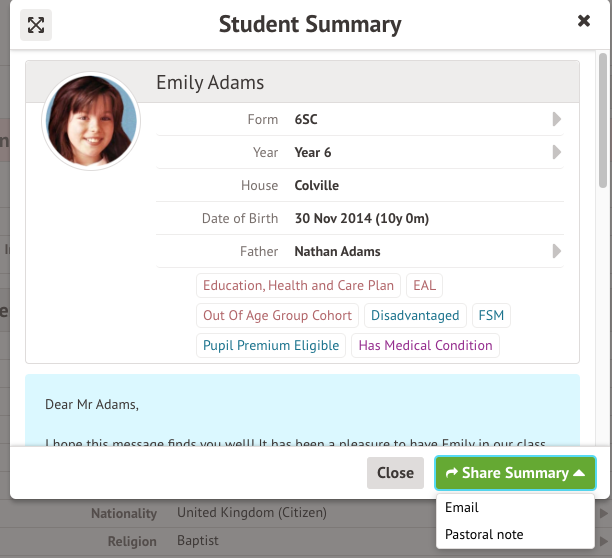The image size is (612, 558).
Task: Select the Education, Health and Care Plan tag
Action: pyautogui.click(x=300, y=285)
